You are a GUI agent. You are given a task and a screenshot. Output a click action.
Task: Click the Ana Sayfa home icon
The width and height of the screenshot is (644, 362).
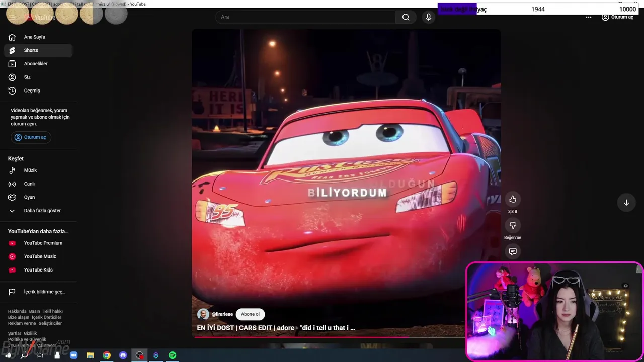pyautogui.click(x=12, y=37)
